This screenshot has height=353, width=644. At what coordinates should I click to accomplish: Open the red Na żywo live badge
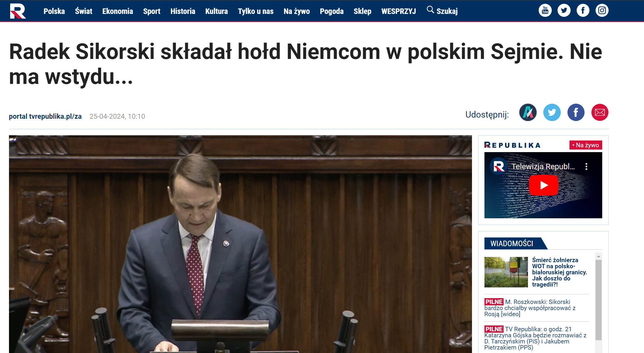click(x=586, y=145)
